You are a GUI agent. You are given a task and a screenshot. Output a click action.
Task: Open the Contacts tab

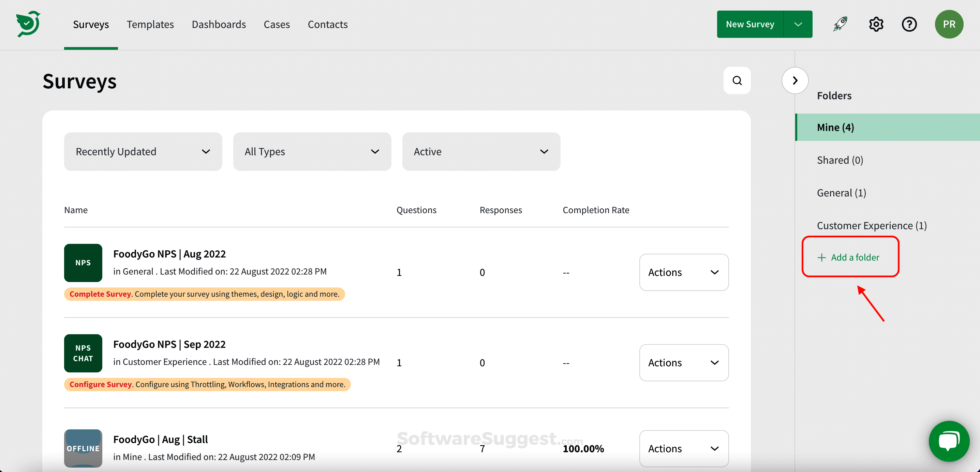[328, 24]
